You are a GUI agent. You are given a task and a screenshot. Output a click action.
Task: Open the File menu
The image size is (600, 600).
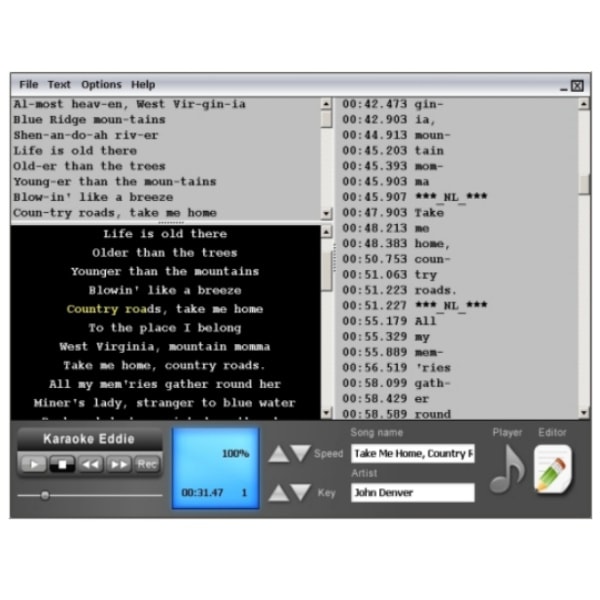[x=29, y=84]
